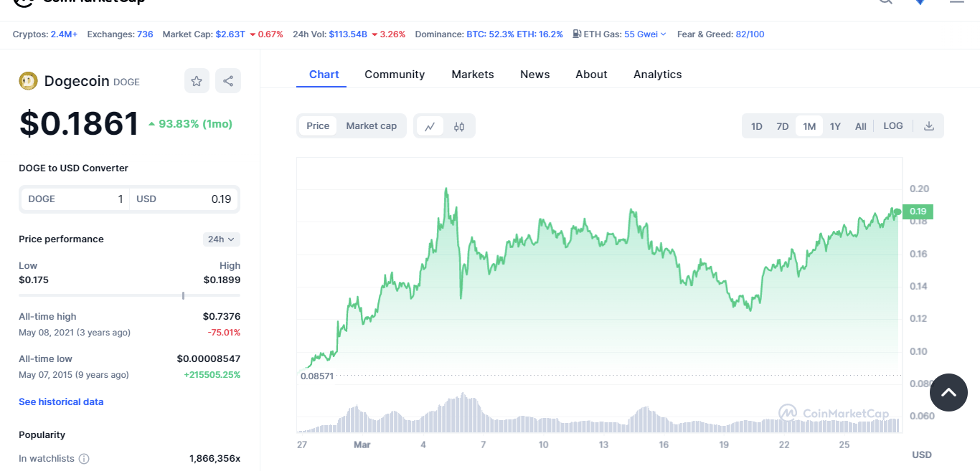
Task: Set chart range to 1Y
Action: (835, 126)
